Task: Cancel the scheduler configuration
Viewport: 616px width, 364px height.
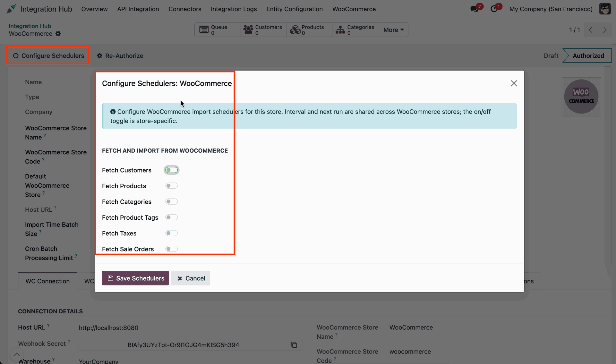Action: [x=191, y=278]
